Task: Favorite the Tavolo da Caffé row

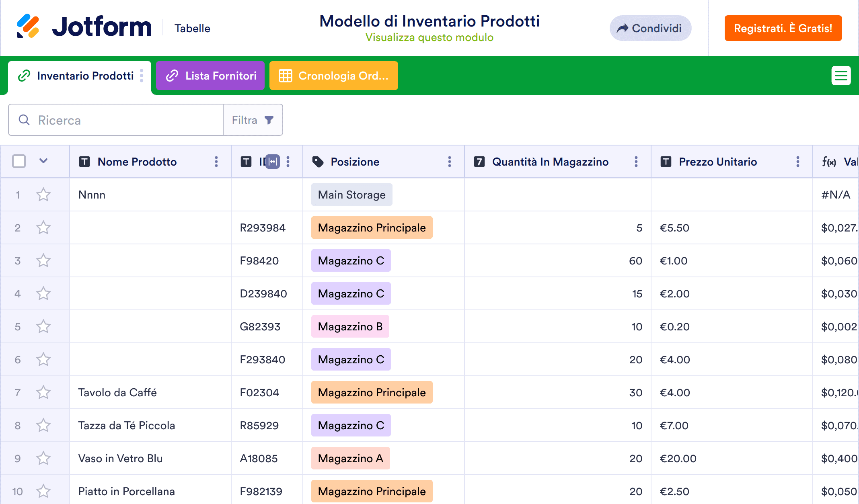Action: click(43, 393)
